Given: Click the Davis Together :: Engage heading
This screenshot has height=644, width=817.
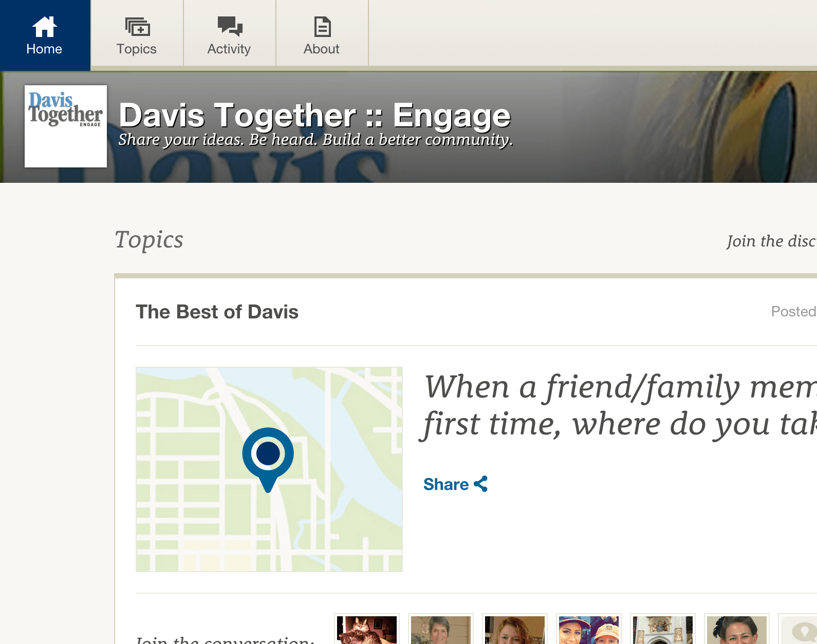Looking at the screenshot, I should [x=314, y=115].
